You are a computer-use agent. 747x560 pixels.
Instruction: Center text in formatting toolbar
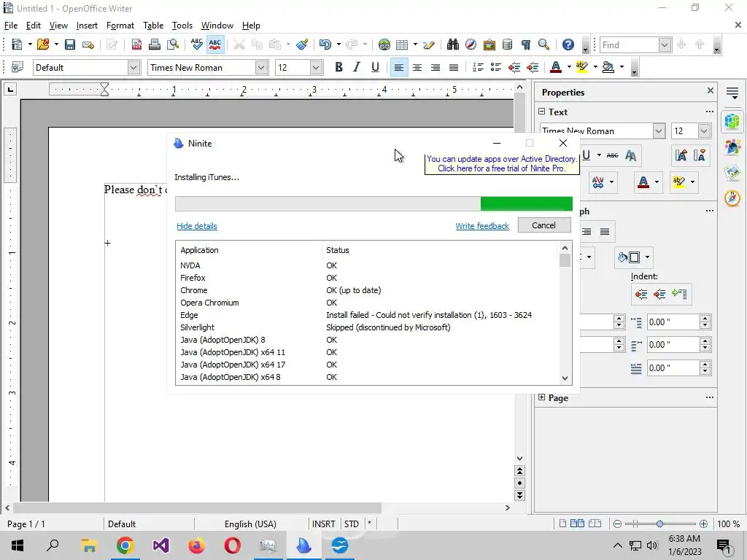[x=417, y=67]
